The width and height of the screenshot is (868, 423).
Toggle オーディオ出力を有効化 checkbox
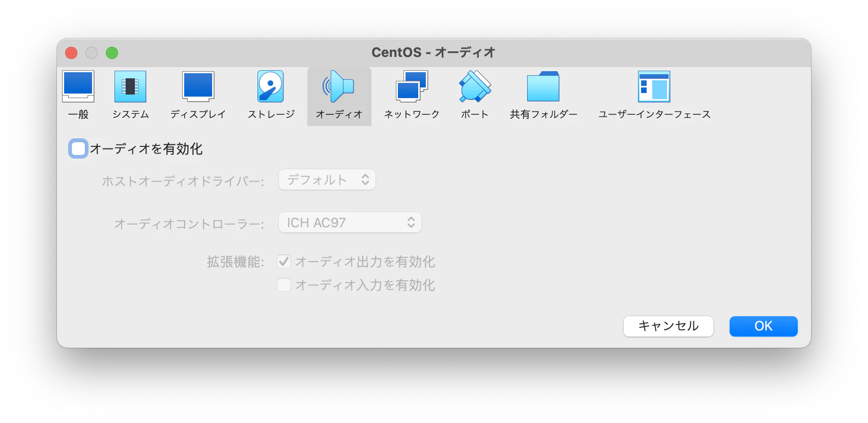tap(284, 261)
